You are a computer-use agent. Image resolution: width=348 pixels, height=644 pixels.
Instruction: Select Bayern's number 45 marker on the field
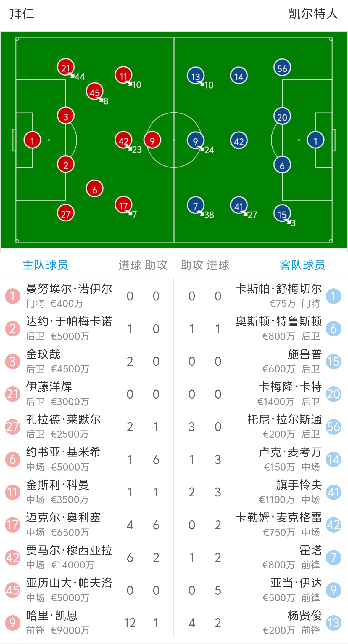[x=95, y=93]
